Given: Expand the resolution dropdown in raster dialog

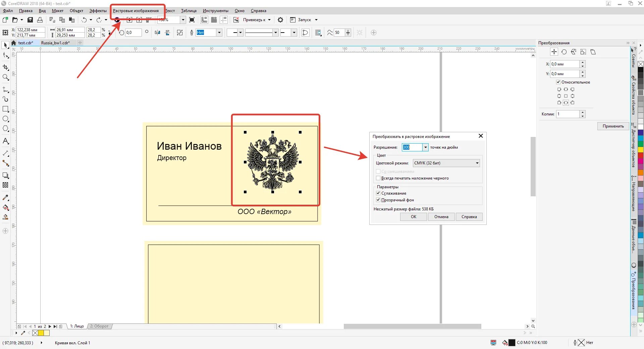Looking at the screenshot, I should click(425, 147).
